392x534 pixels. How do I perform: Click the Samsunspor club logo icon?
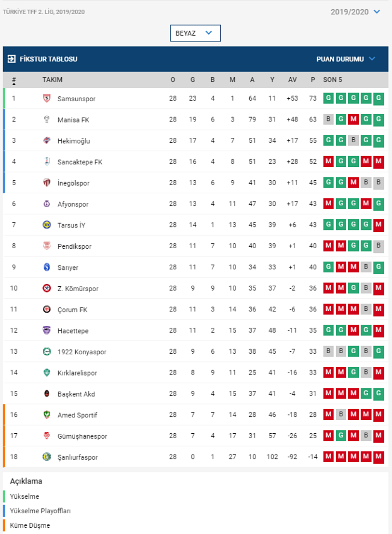pos(47,99)
